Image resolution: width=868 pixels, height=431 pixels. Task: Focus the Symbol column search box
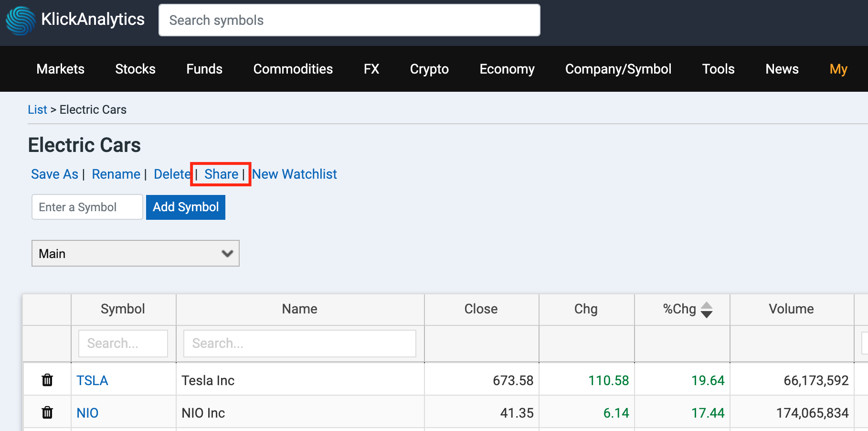[x=123, y=343]
